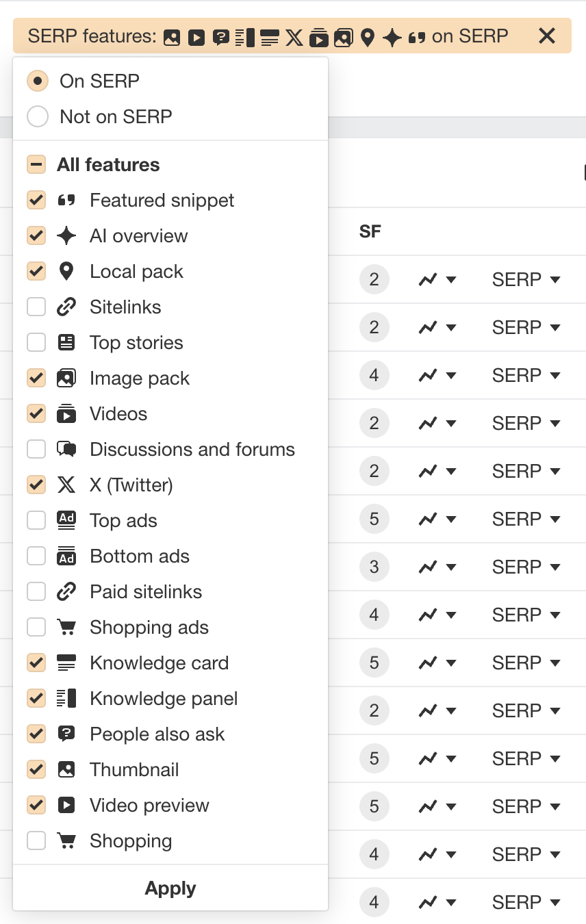Image resolution: width=586 pixels, height=924 pixels.
Task: Click the thumbnail icon next to Thumbnail label
Action: point(66,769)
